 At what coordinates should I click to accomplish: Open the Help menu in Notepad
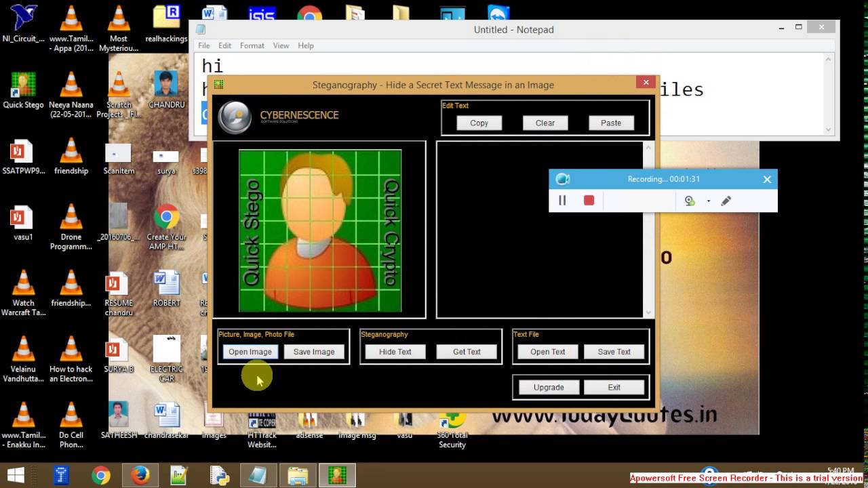[306, 45]
